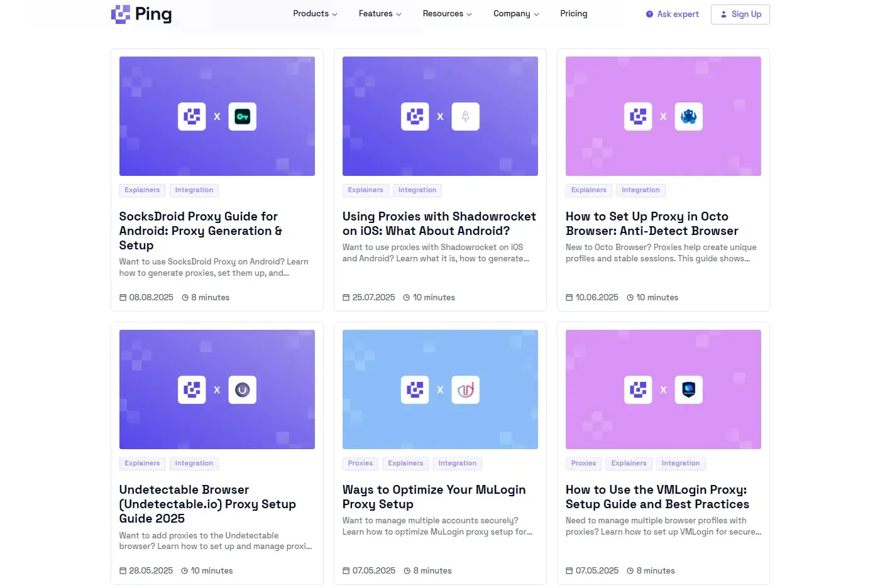
Task: Click the Integration tag on the Shadowrocket card
Action: point(417,190)
